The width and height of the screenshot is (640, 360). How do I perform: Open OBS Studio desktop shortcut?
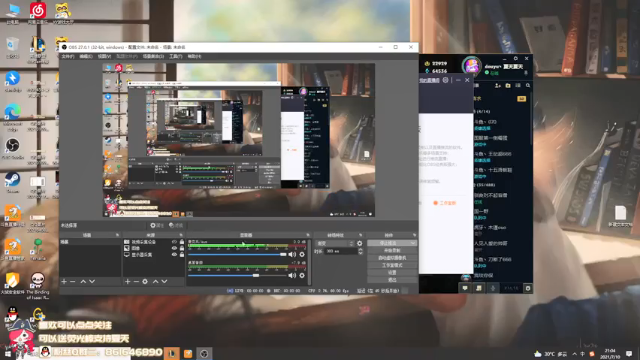point(13,149)
